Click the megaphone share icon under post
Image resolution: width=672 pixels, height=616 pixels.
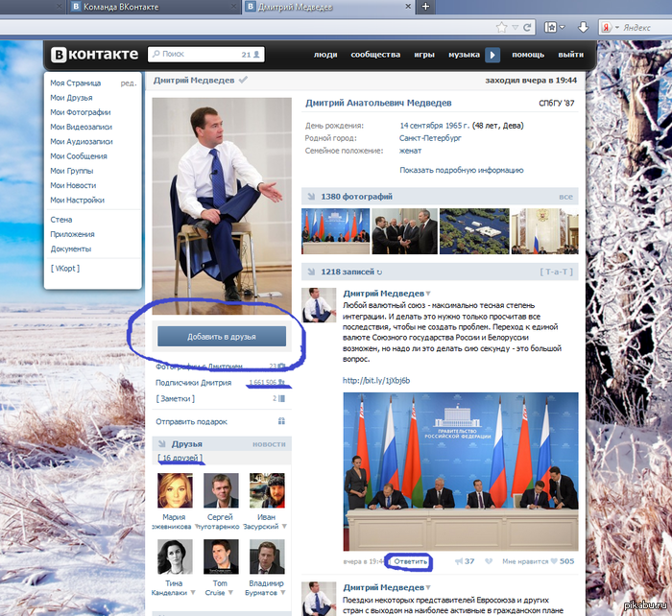(x=456, y=561)
